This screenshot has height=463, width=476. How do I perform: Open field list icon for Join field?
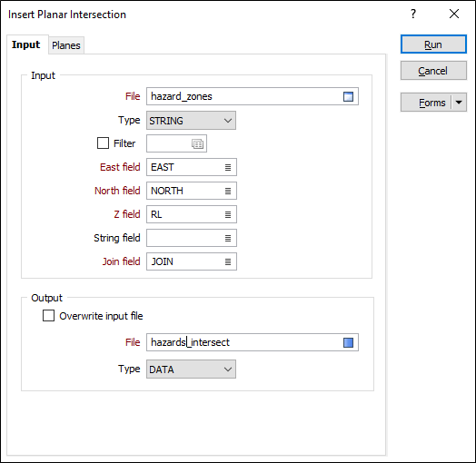click(228, 261)
